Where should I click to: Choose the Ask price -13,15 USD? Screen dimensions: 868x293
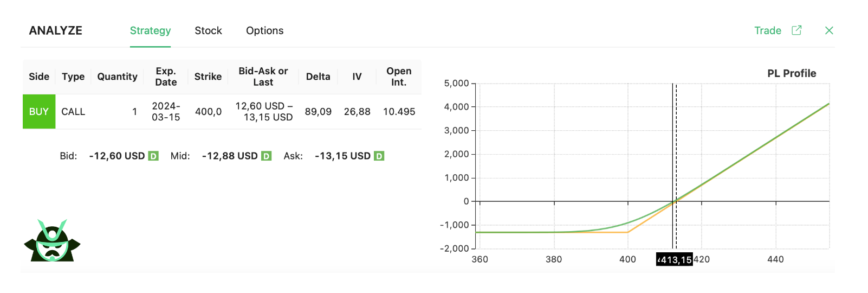tap(342, 156)
